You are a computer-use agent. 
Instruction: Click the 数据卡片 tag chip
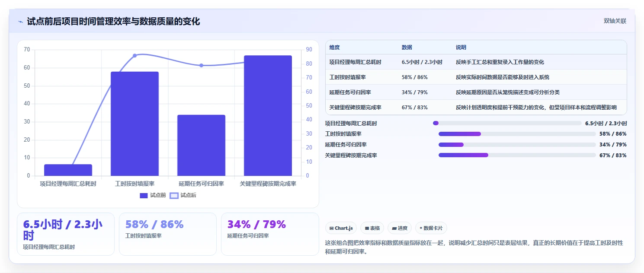[x=431, y=228]
